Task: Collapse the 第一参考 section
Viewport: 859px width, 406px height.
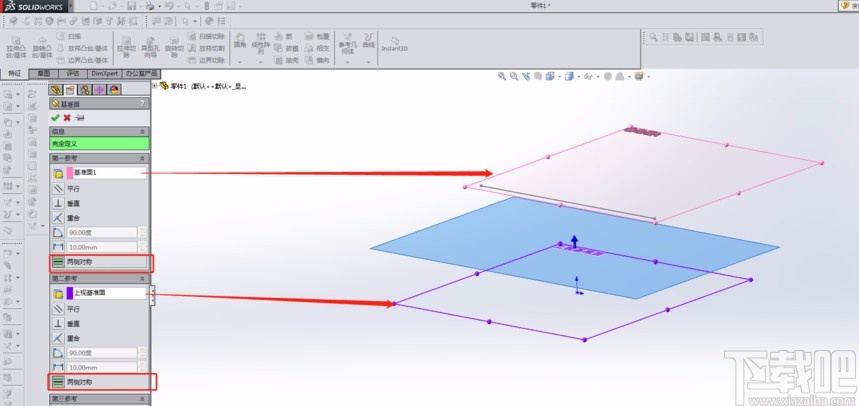Action: click(x=142, y=158)
